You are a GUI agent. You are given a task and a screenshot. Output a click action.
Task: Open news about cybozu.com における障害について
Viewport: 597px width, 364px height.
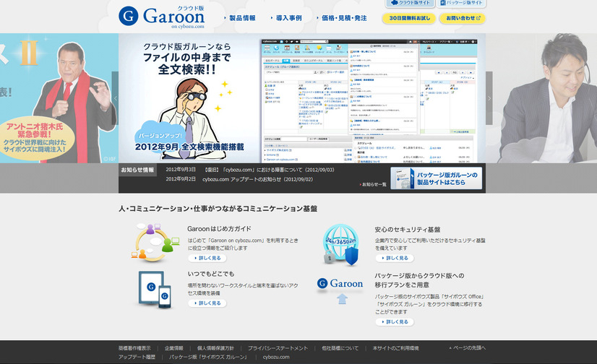[x=269, y=170]
